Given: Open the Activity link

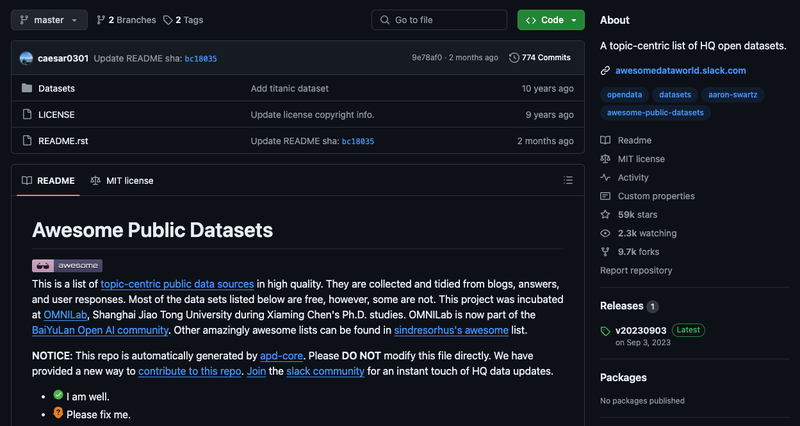Looking at the screenshot, I should pos(633,178).
